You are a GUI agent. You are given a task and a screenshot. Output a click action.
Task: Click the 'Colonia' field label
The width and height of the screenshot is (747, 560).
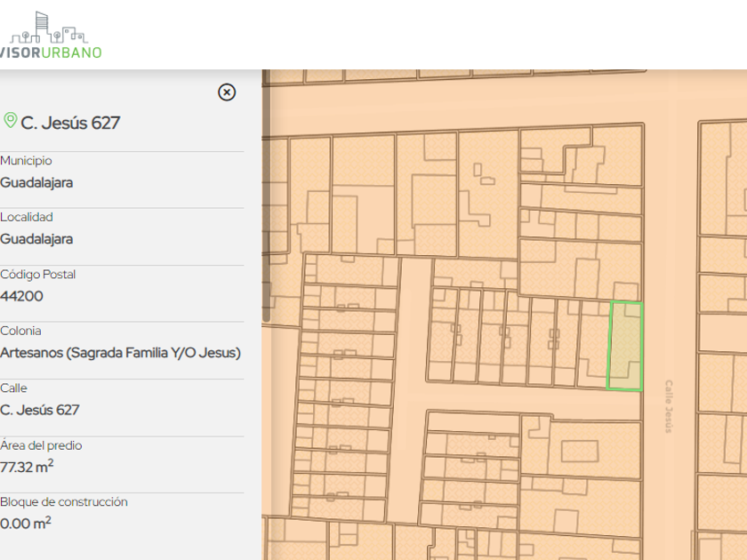(x=20, y=331)
